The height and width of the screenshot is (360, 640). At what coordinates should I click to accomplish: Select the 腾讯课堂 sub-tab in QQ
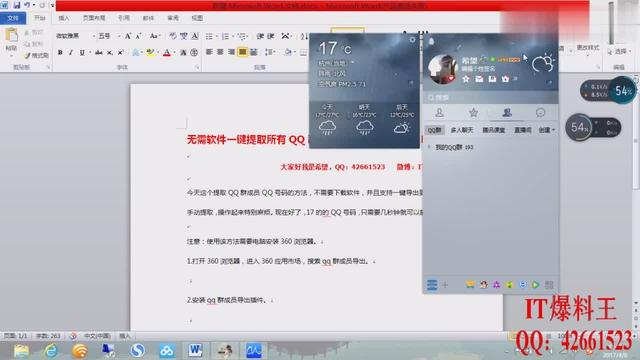[x=493, y=130]
